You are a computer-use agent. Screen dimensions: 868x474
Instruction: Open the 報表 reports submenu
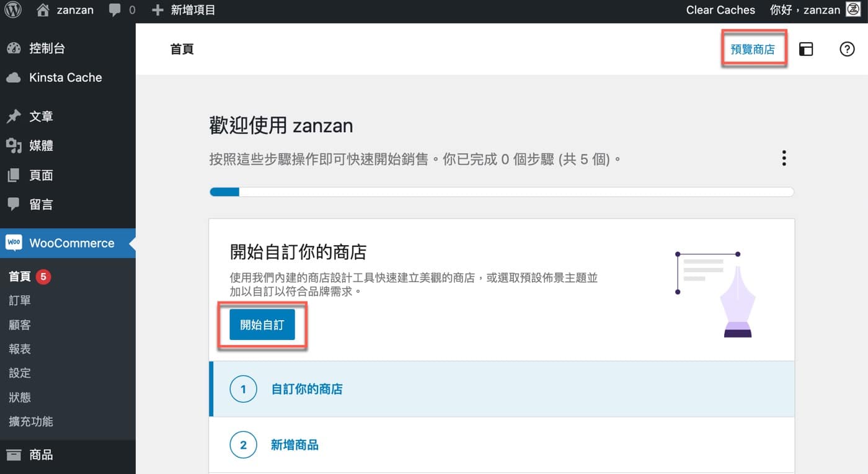click(x=20, y=349)
